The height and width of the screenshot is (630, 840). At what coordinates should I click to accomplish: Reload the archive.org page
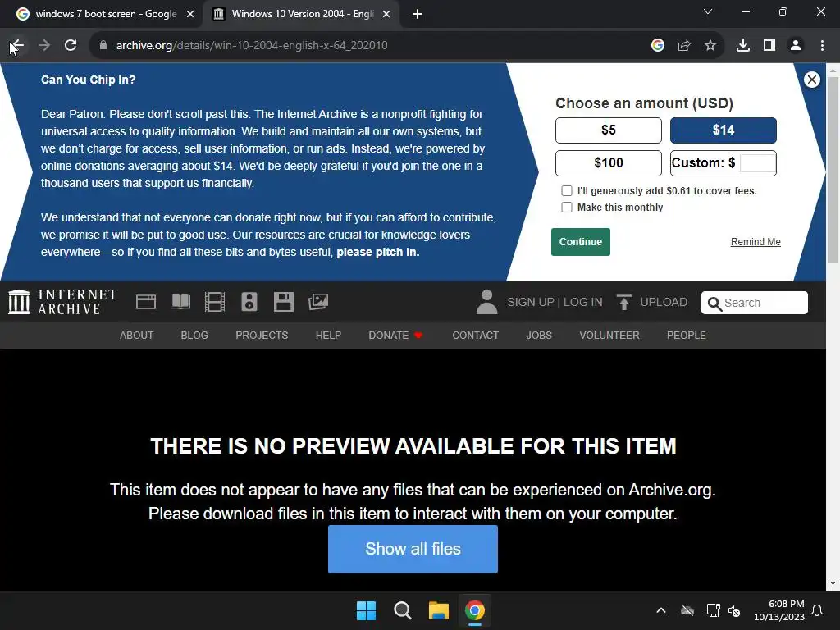pos(71,46)
